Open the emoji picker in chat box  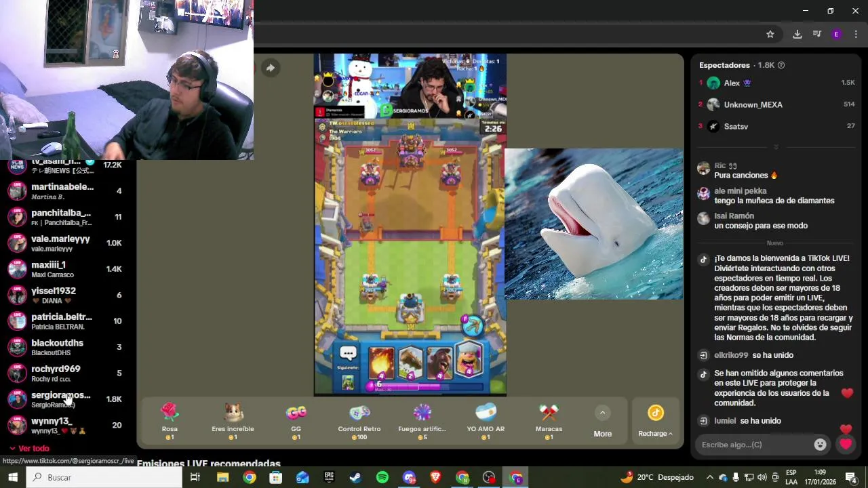point(820,445)
